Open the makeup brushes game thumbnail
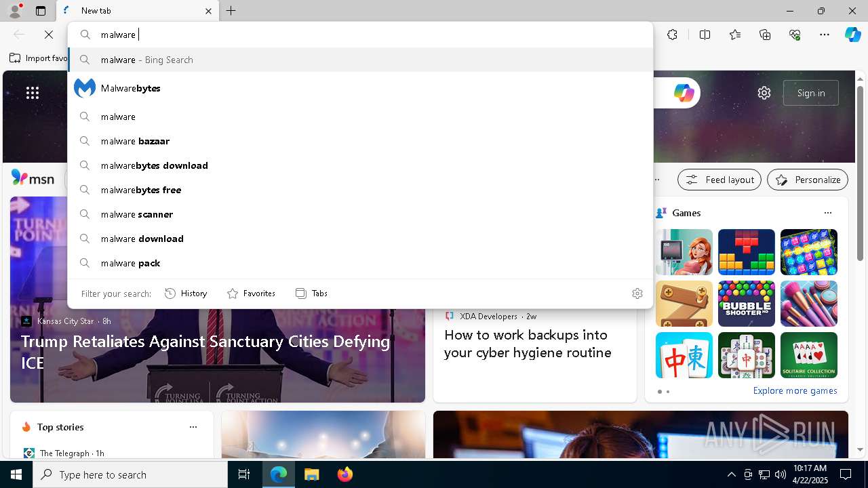 pyautogui.click(x=809, y=304)
